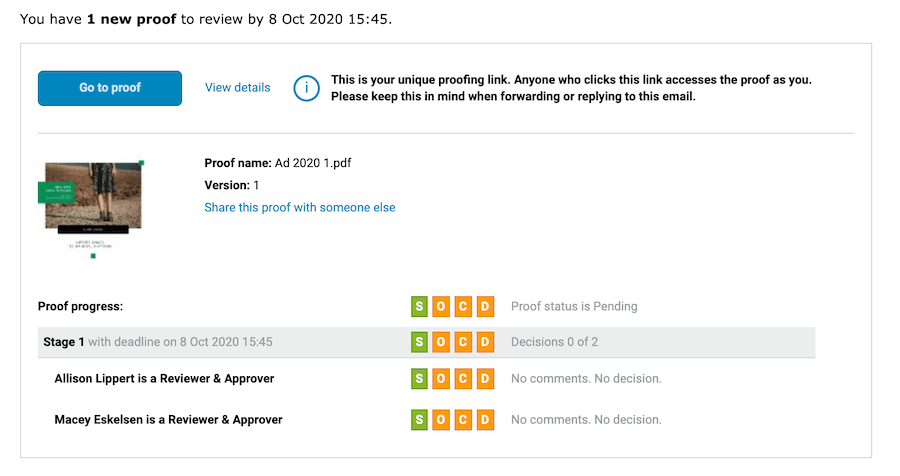The height and width of the screenshot is (476, 900).
Task: Click orange D icon in Proof progress row
Action: (x=485, y=306)
